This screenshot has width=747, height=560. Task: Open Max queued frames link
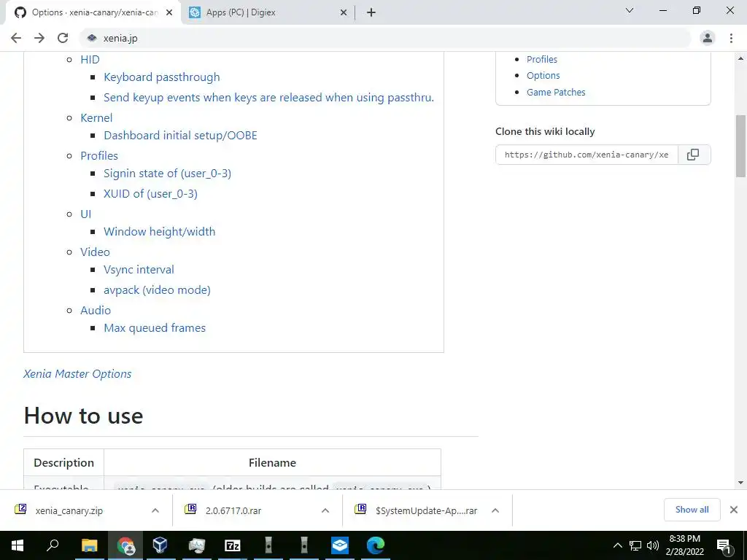155,328
